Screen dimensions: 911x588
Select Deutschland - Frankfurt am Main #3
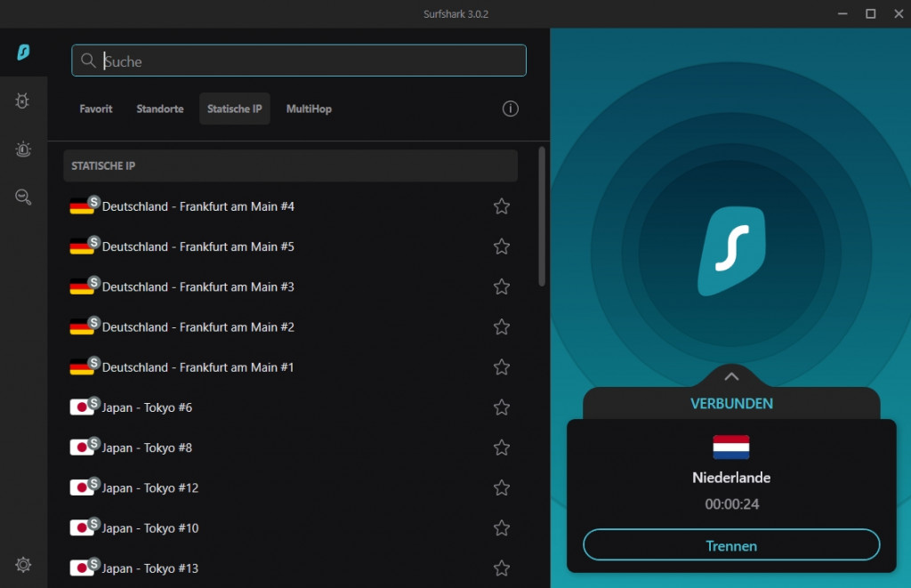click(198, 287)
